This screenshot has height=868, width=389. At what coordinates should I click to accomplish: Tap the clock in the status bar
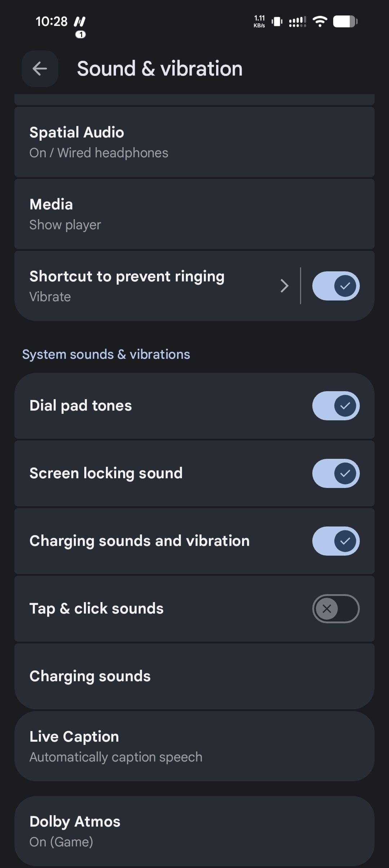pyautogui.click(x=52, y=22)
